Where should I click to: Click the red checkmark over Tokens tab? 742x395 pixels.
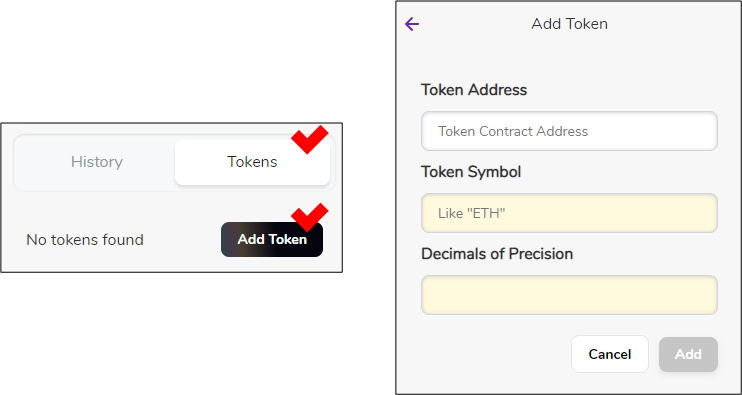click(309, 140)
